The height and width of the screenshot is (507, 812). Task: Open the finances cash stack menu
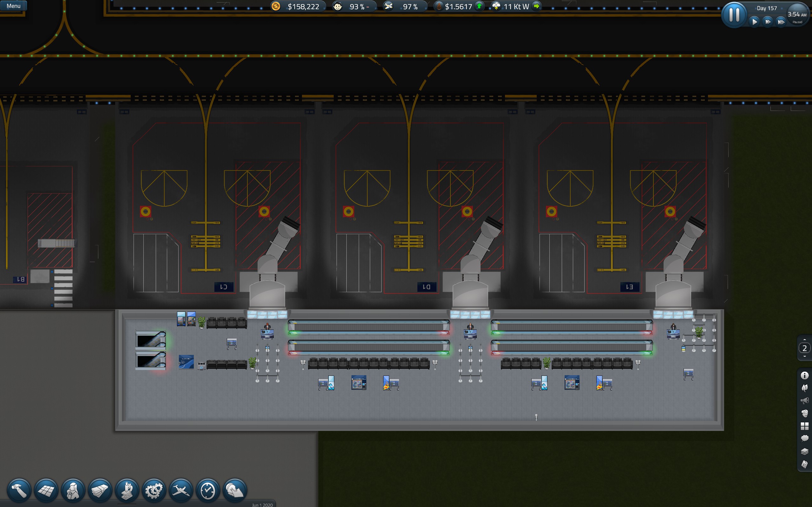pyautogui.click(x=100, y=491)
